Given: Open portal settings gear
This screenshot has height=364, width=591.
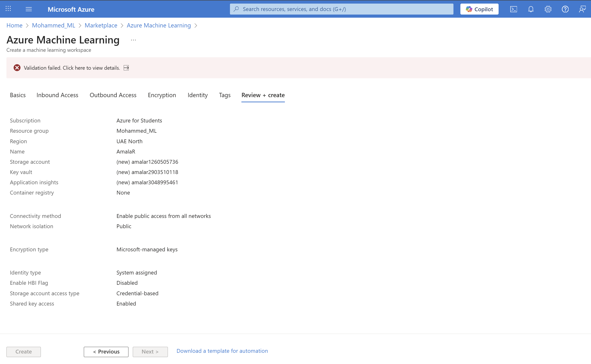Looking at the screenshot, I should click(x=548, y=9).
